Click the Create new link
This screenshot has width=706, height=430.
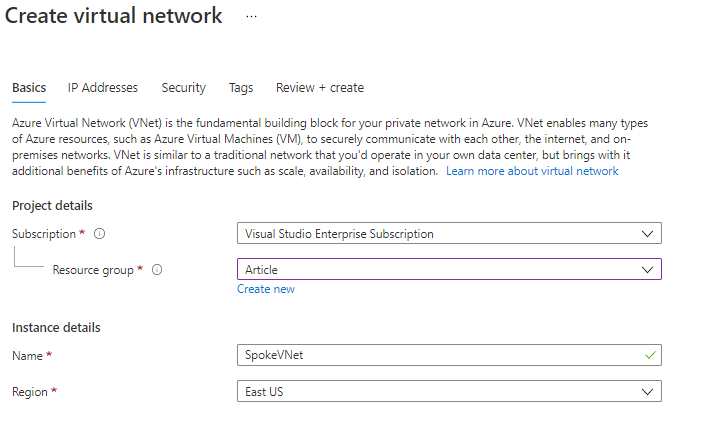coord(266,289)
